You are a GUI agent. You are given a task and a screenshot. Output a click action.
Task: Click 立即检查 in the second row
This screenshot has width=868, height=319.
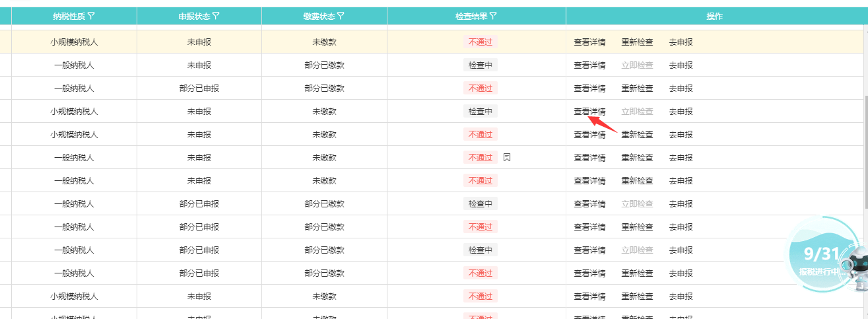pyautogui.click(x=637, y=65)
